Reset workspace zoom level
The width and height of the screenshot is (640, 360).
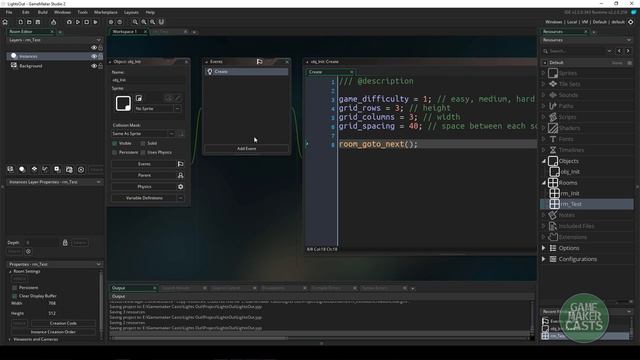pyautogui.click(x=152, y=22)
